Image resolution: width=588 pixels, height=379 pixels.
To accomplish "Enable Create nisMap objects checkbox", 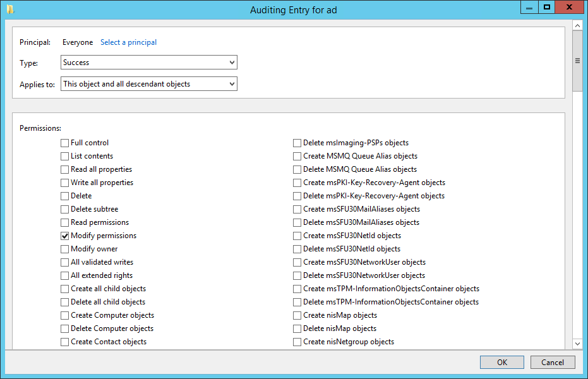I will 297,315.
